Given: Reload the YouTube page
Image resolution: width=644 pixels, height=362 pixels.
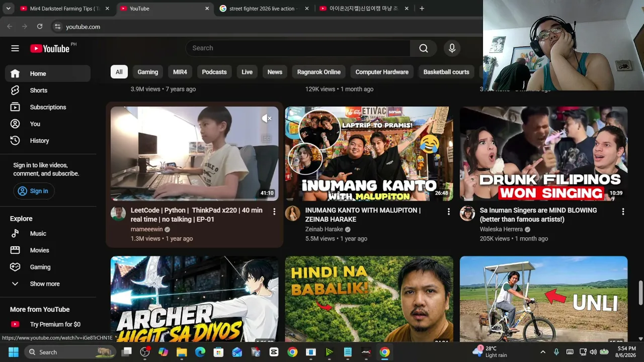Looking at the screenshot, I should 40,27.
